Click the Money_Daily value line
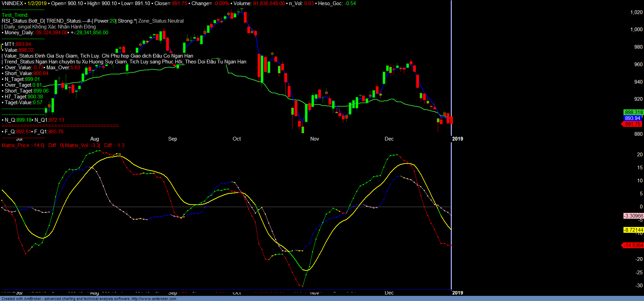The width and height of the screenshot is (644, 301). pos(55,33)
